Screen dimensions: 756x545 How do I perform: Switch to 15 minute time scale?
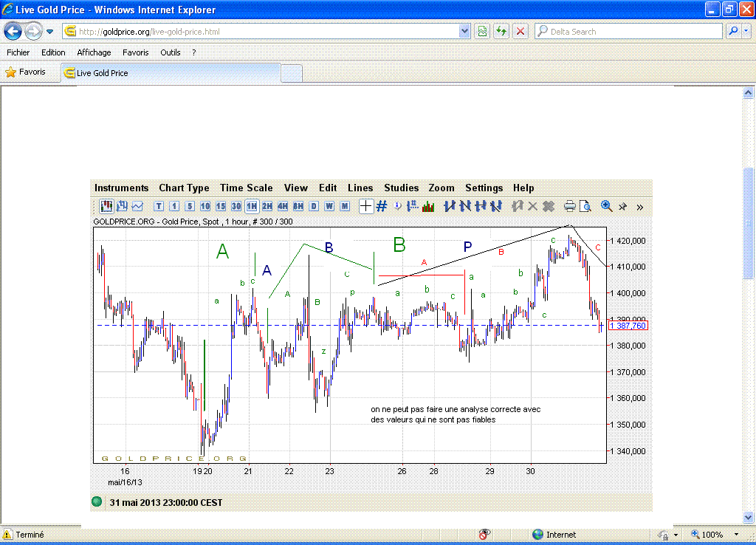(x=220, y=207)
